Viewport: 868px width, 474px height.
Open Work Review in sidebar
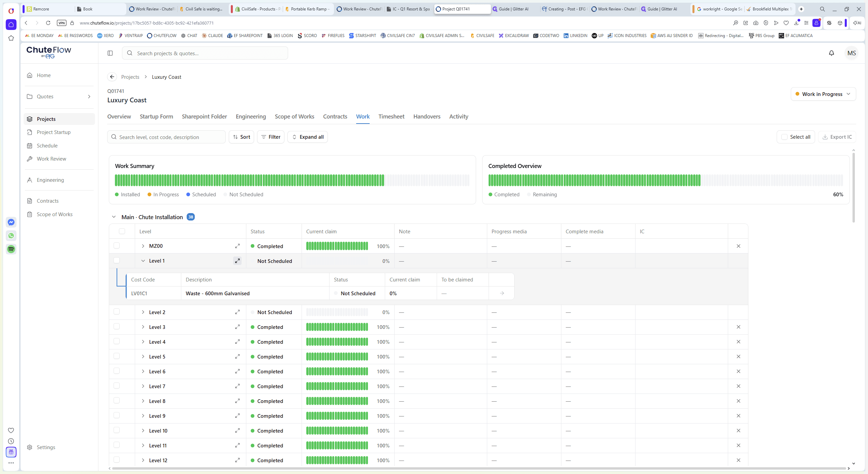(x=52, y=159)
